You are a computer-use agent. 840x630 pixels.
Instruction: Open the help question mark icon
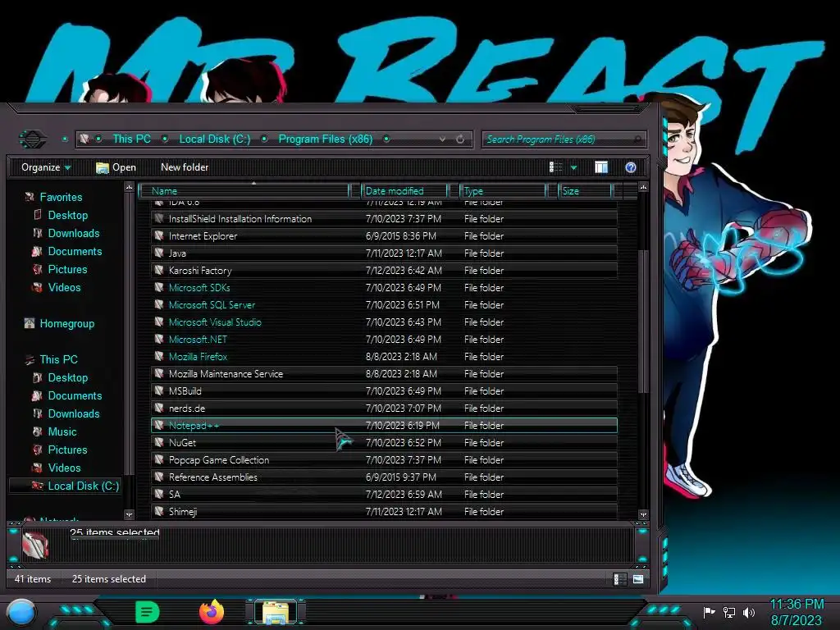(631, 167)
